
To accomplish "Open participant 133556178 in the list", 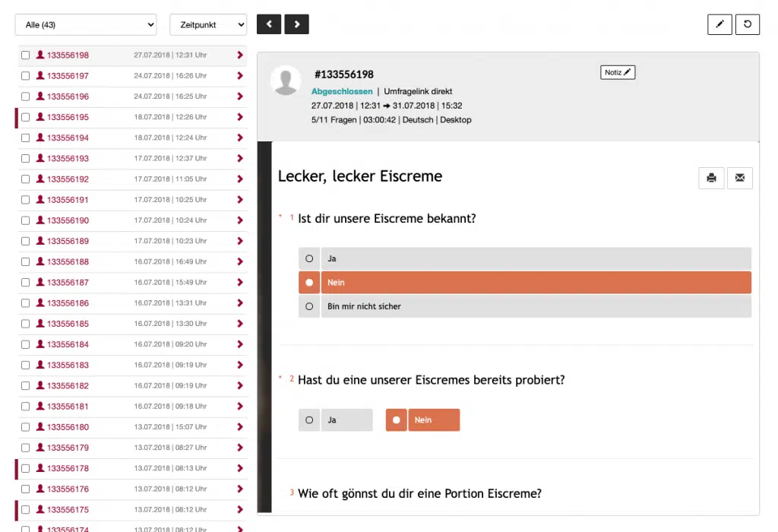I will (68, 468).
